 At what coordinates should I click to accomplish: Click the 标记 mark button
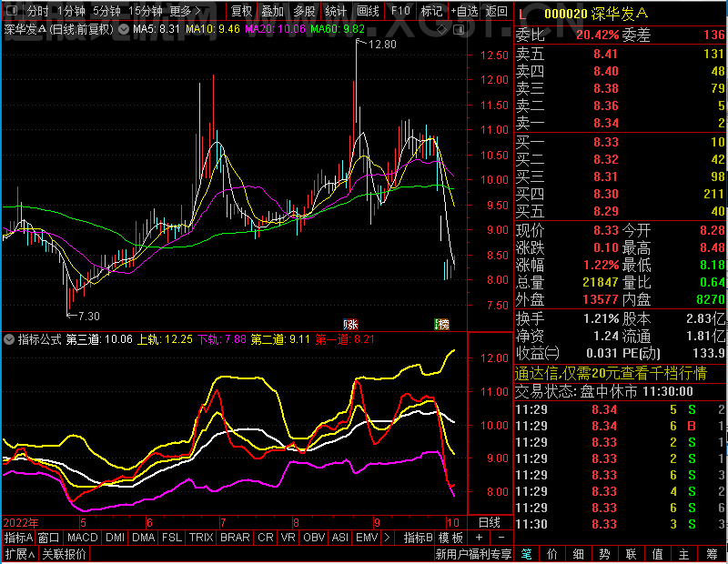point(431,11)
